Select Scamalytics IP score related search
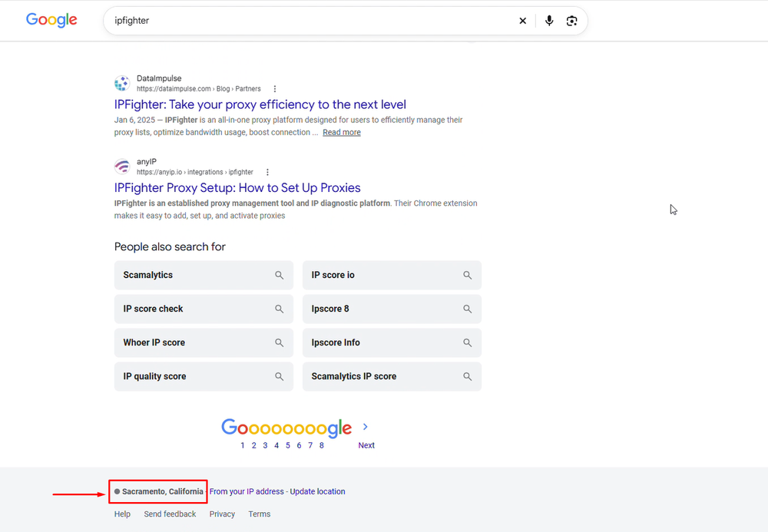 click(x=392, y=376)
